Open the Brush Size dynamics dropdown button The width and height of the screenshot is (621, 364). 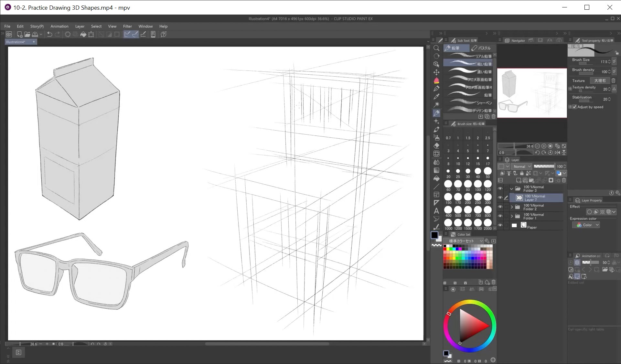(x=614, y=61)
